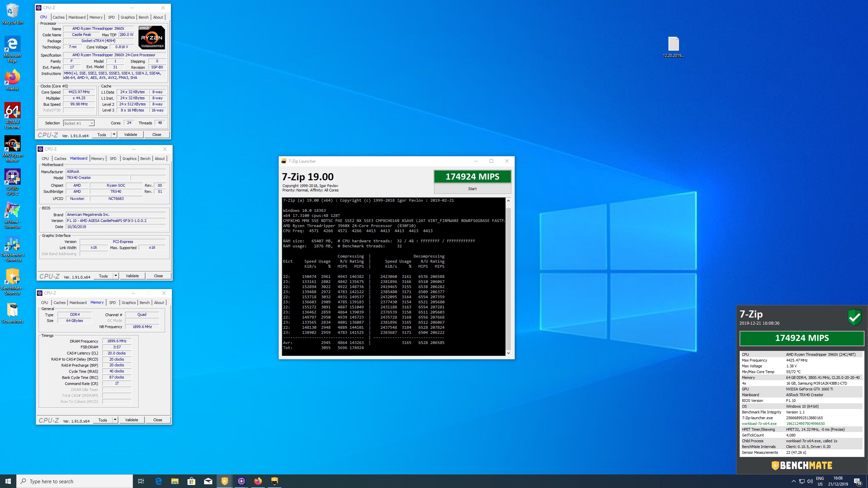Select Geekbench 5 Shortcut desktop icon

coord(13,248)
